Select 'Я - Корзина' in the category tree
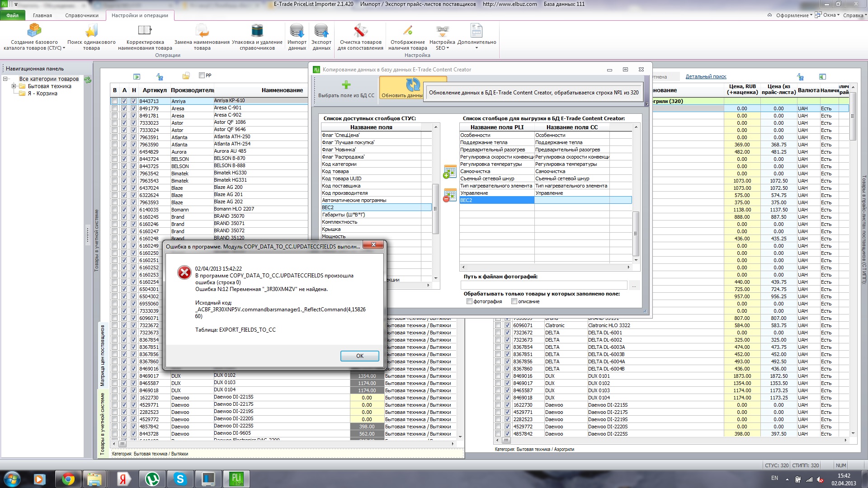868x488 pixels. (42, 94)
